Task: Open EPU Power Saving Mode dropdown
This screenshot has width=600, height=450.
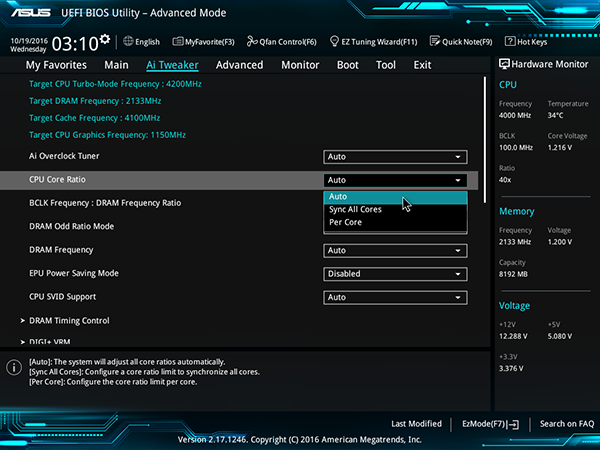Action: (x=395, y=274)
